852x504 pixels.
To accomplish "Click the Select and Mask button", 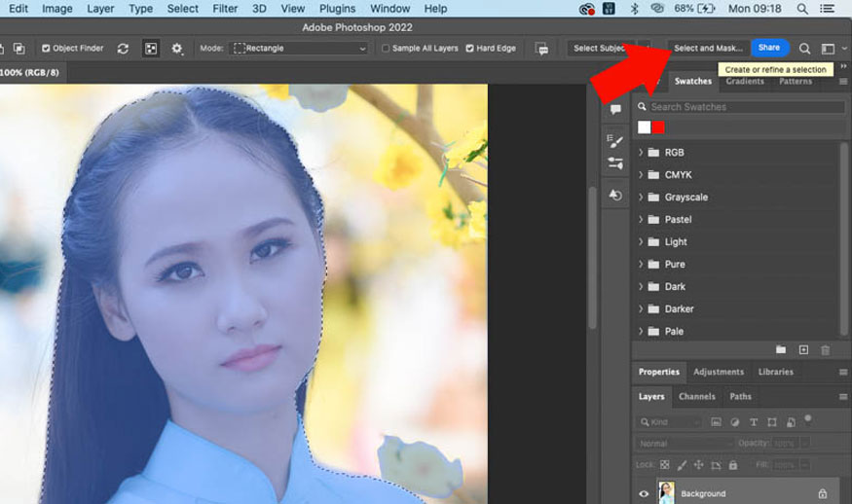I will 708,49.
